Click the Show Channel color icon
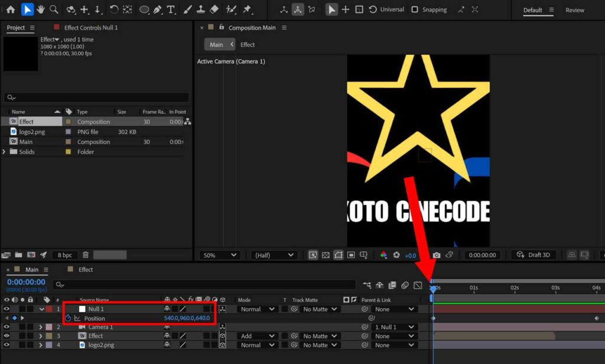Screen dimensions: 605x364 (383, 255)
